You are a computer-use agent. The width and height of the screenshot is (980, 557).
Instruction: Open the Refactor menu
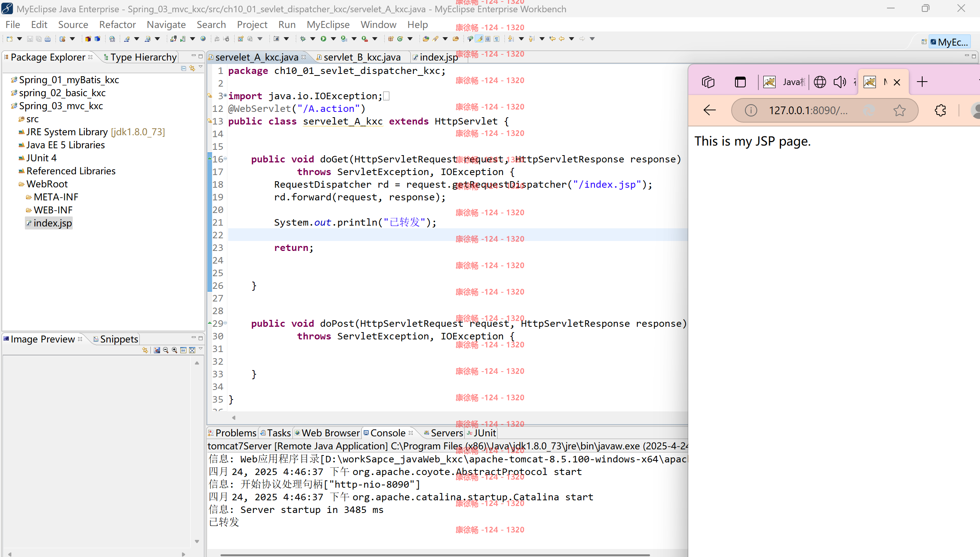(x=118, y=25)
